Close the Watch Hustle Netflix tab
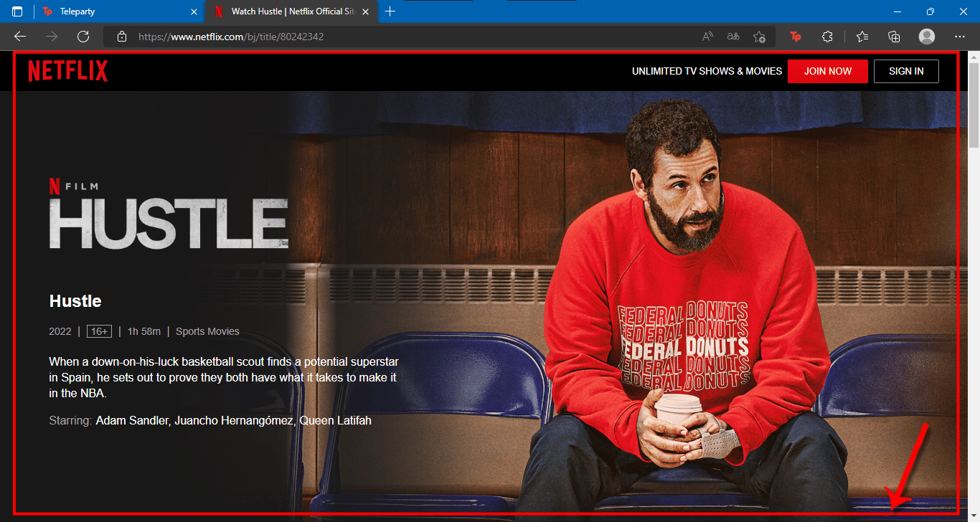Image resolution: width=980 pixels, height=522 pixels. pos(365,11)
